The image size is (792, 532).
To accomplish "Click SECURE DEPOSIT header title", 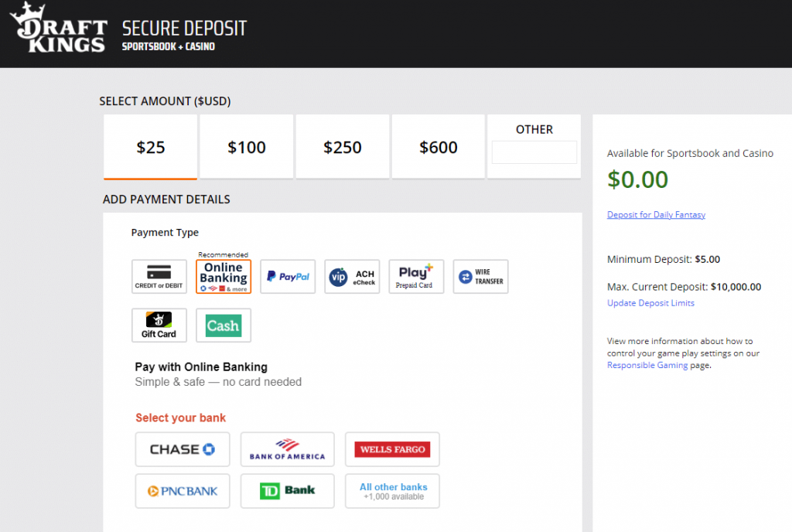I will click(184, 29).
